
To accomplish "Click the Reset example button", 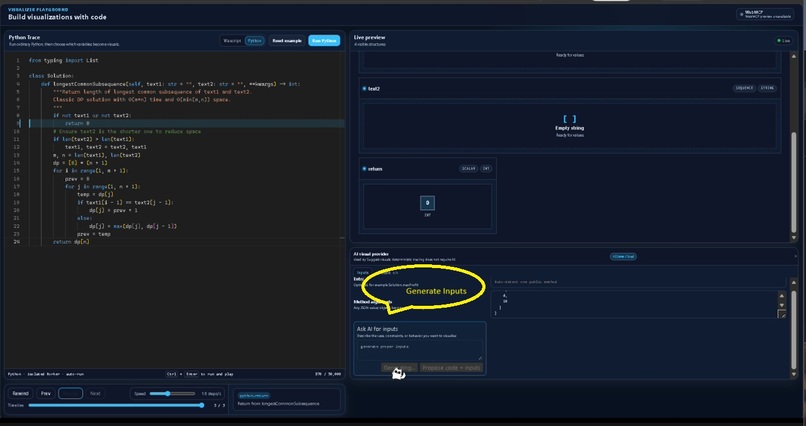I will tap(287, 41).
